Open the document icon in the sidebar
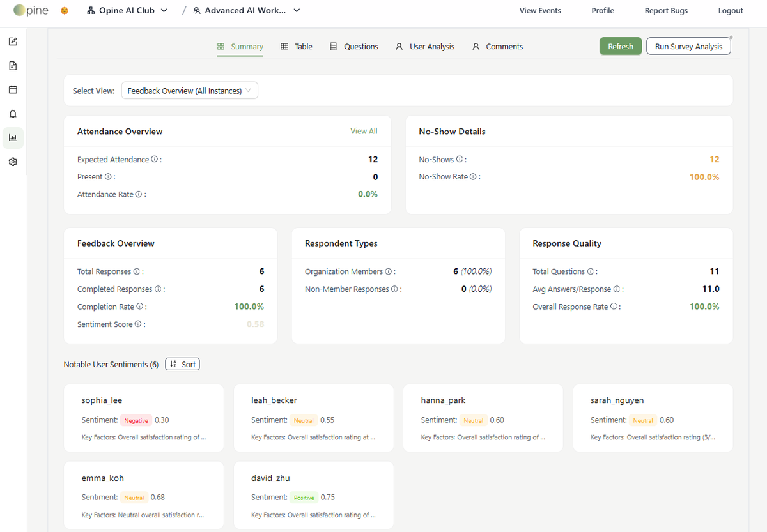The width and height of the screenshot is (767, 532). coord(13,66)
